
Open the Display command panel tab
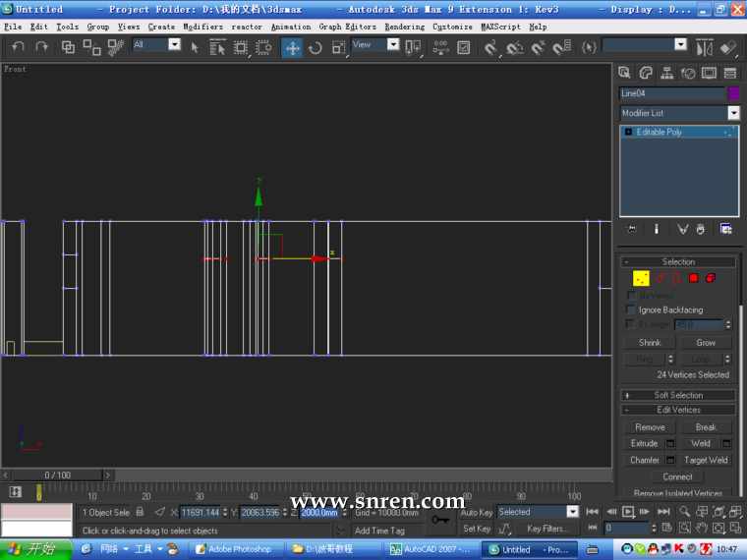[709, 73]
